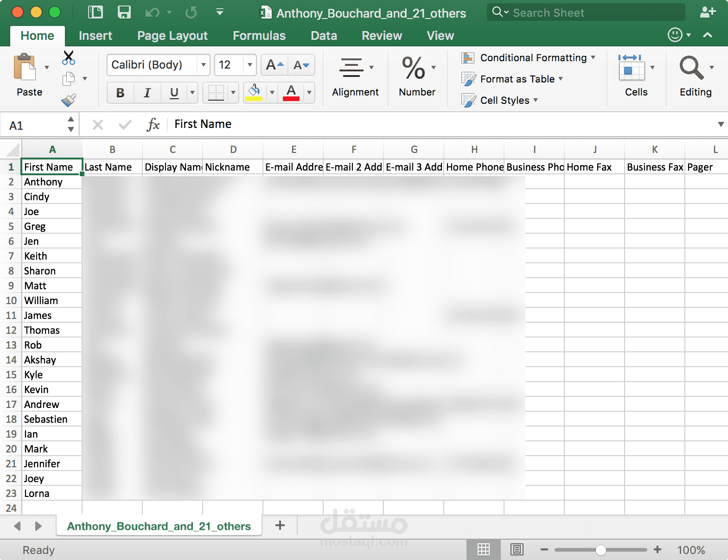Activate the Format Painter brush
Screen dimensions: 728x560
point(69,100)
